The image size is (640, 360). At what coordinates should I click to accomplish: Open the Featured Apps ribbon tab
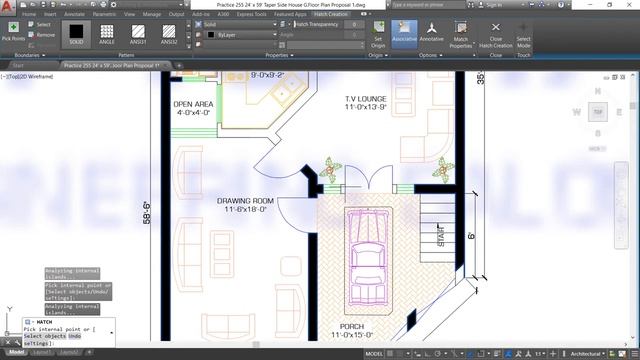(290, 14)
